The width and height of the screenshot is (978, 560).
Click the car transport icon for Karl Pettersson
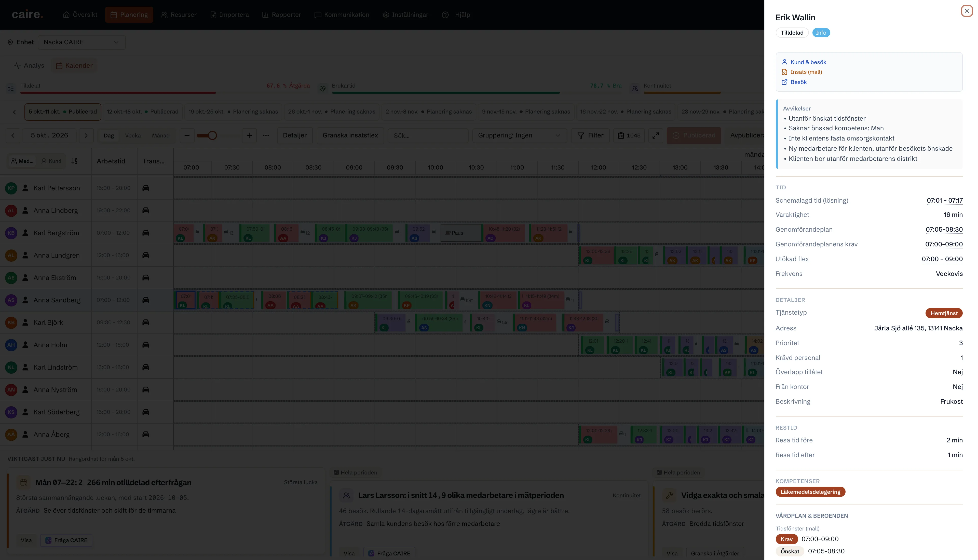[x=146, y=188]
